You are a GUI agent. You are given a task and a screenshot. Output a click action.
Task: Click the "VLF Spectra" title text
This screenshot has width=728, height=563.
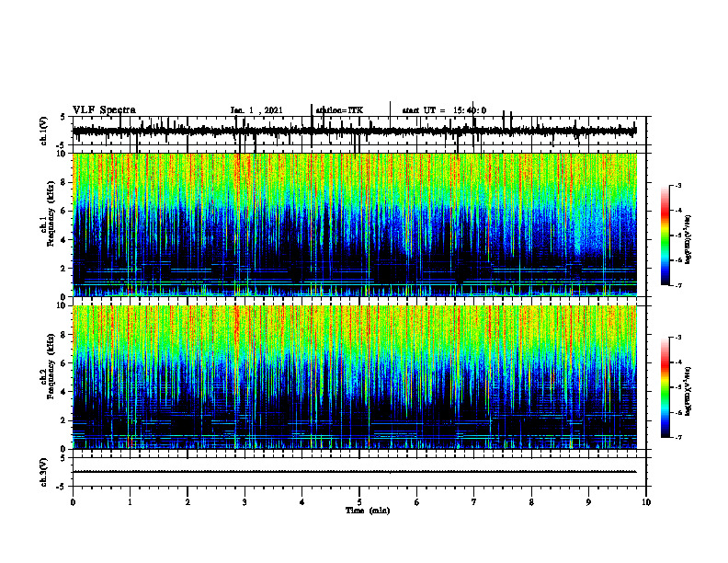point(104,110)
